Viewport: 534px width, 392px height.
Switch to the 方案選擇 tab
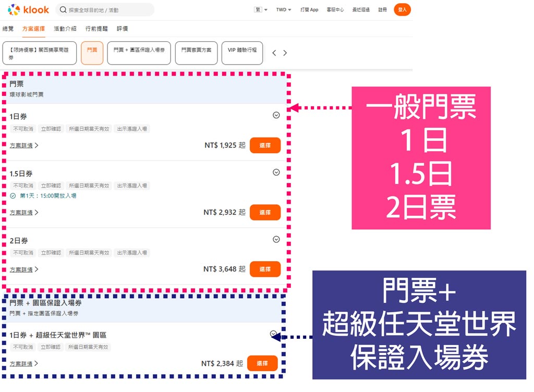(x=33, y=29)
